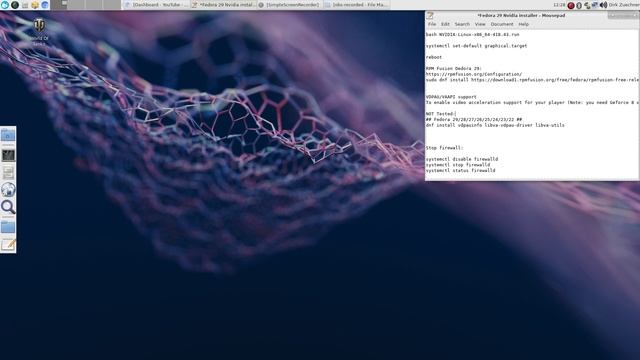This screenshot has width=640, height=360.
Task: Click the 'dnf install vdpauinfo' line
Action: [x=495, y=125]
